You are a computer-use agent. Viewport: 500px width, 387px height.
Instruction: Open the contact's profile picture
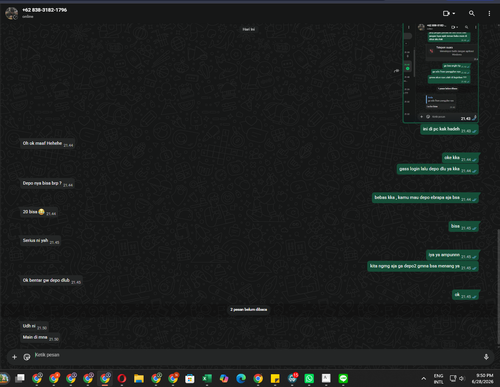click(x=11, y=13)
